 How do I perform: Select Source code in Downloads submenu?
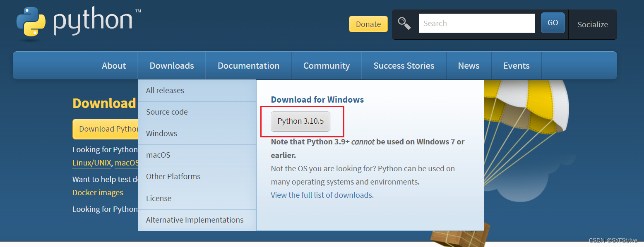(197, 112)
